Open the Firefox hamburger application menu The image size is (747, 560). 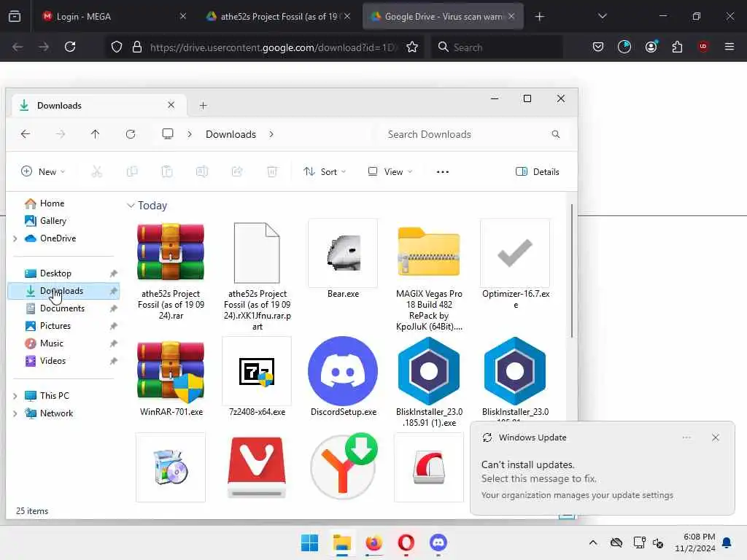729,47
